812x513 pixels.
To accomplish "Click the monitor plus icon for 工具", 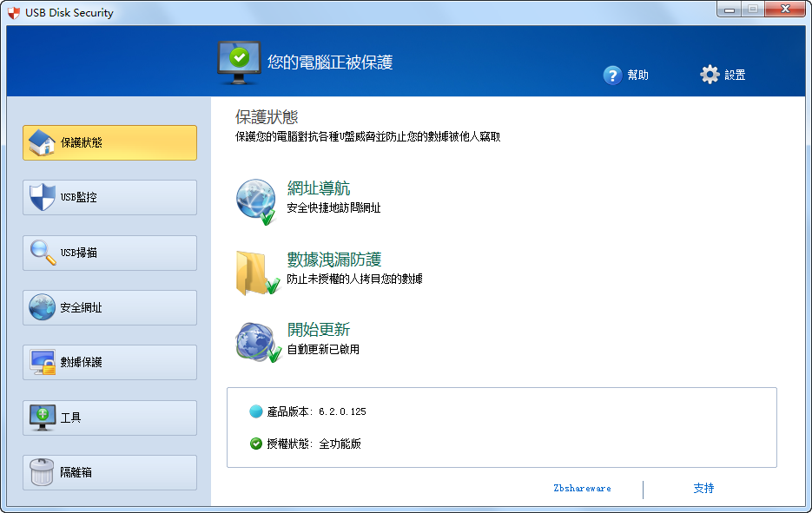I will [x=43, y=418].
